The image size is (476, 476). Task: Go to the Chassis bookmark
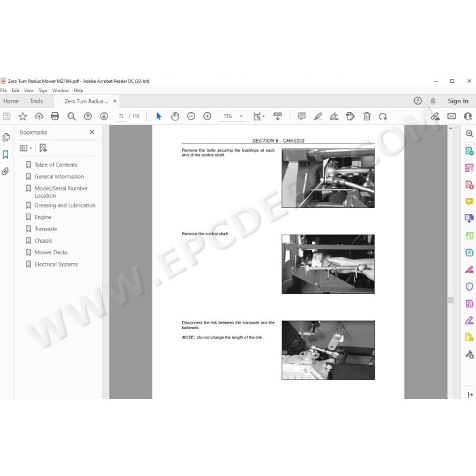[x=43, y=241]
